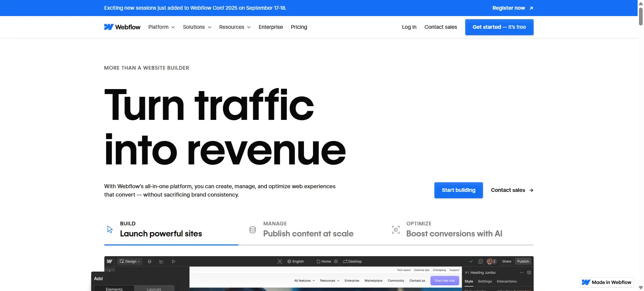This screenshot has height=291, width=644.
Task: Click the scrollbar down arrow
Action: (x=641, y=288)
